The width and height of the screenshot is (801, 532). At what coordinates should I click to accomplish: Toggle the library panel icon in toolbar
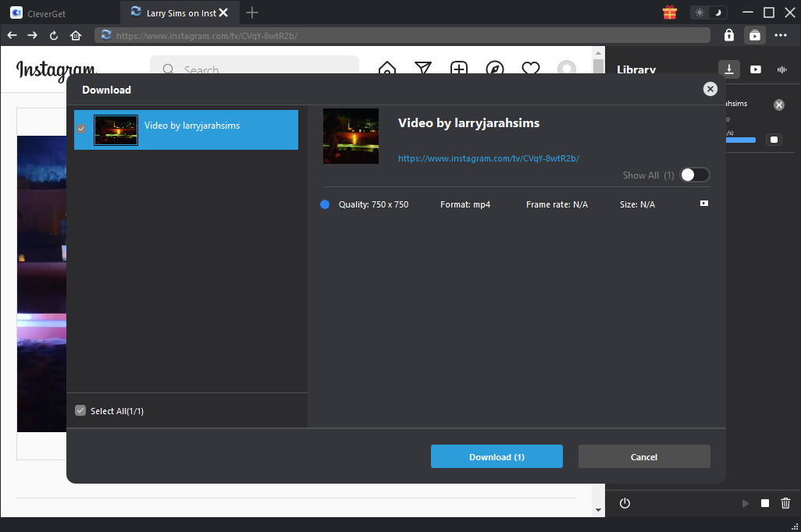tap(754, 35)
